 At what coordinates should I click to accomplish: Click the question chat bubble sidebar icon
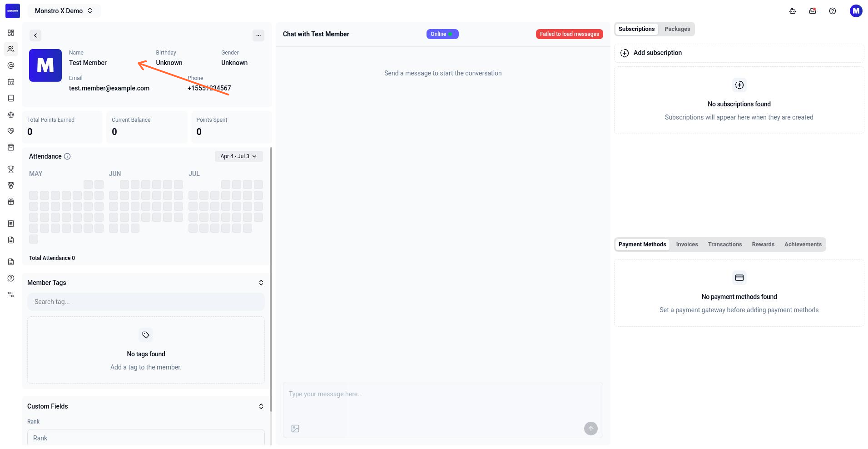point(11,278)
